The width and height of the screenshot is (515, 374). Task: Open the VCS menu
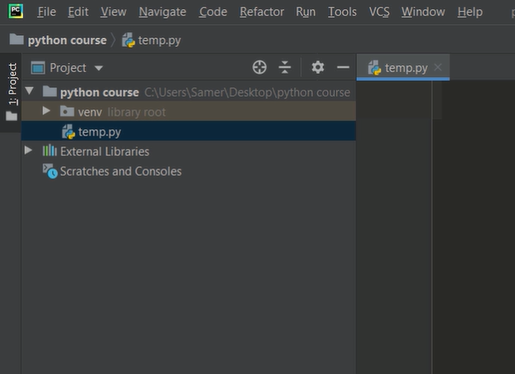pos(379,12)
